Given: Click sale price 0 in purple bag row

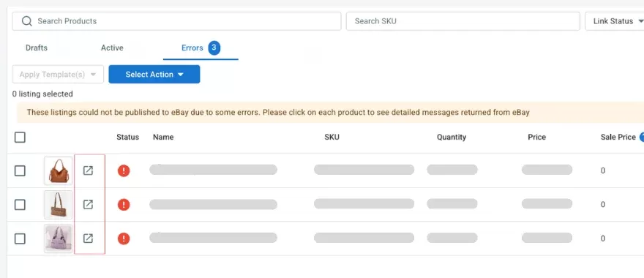Looking at the screenshot, I should [x=603, y=238].
